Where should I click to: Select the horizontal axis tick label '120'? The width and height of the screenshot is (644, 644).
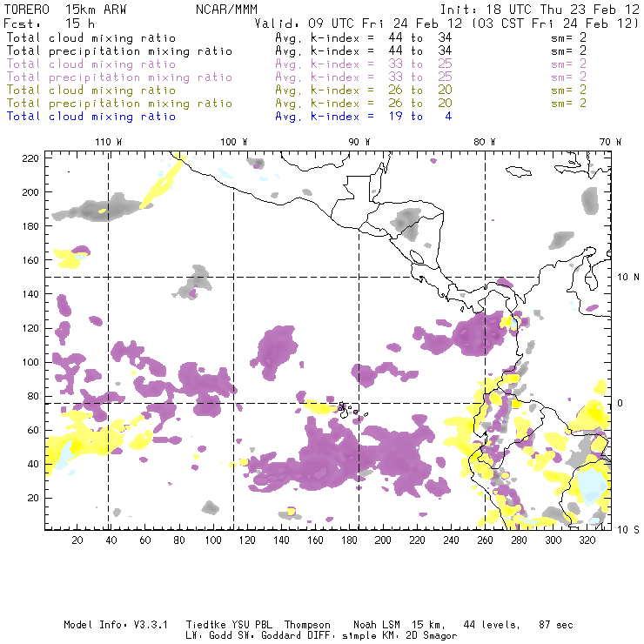pos(247,540)
